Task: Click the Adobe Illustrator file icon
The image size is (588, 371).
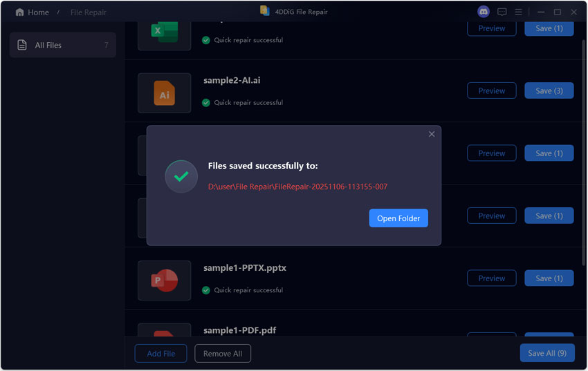Action: click(x=165, y=93)
